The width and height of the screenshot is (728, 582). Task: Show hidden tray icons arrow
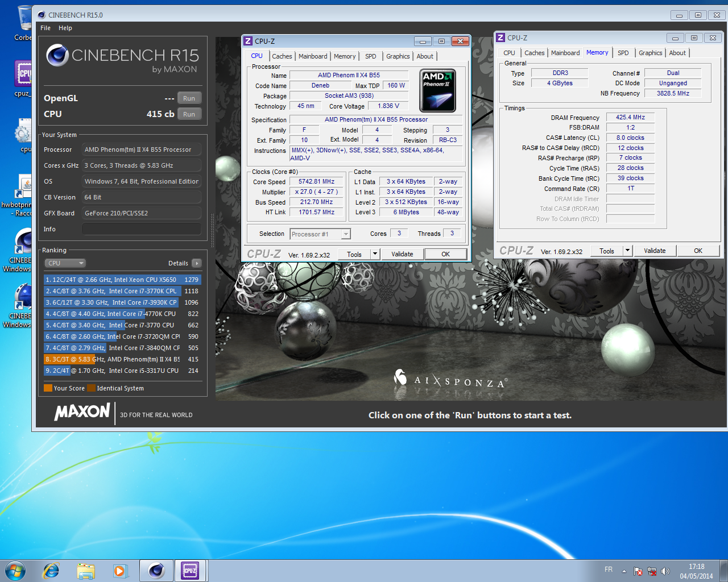tap(624, 571)
